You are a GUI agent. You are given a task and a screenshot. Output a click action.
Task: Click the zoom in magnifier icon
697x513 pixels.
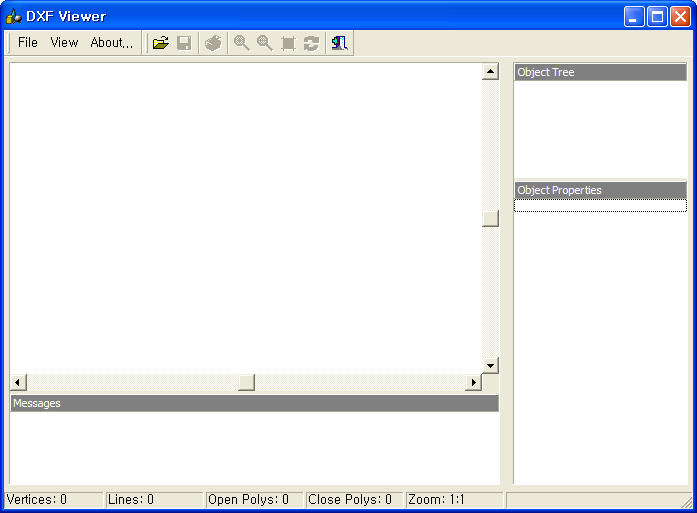[x=241, y=43]
